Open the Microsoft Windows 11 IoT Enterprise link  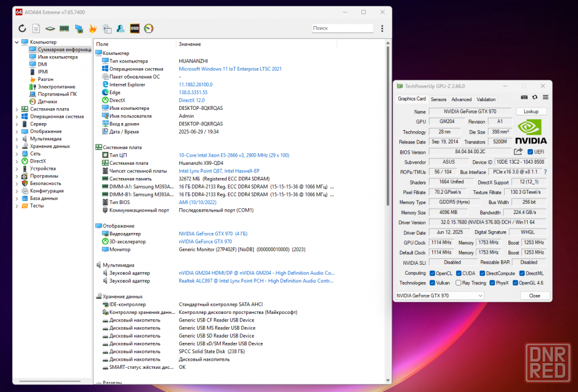[230, 69]
